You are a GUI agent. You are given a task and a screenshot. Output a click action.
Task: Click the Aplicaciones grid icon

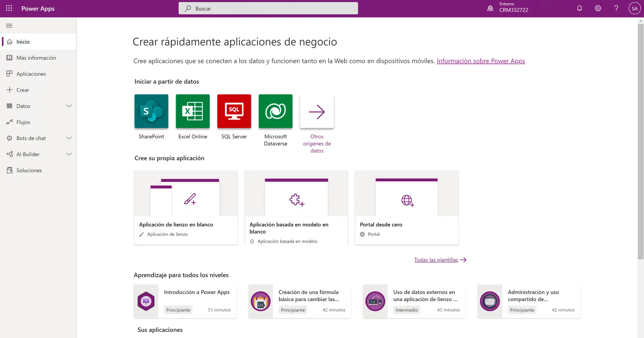10,74
